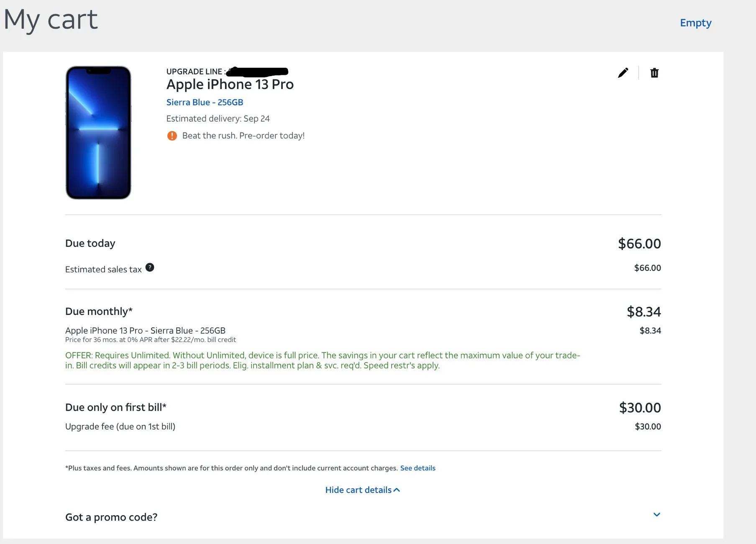756x544 pixels.
Task: Click the Beat the rush pre-order message
Action: [243, 135]
